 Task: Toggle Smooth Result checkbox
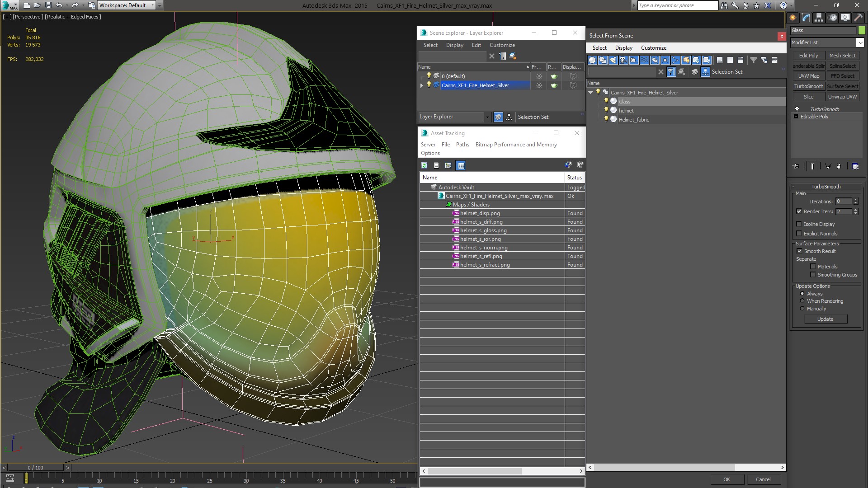coord(799,251)
